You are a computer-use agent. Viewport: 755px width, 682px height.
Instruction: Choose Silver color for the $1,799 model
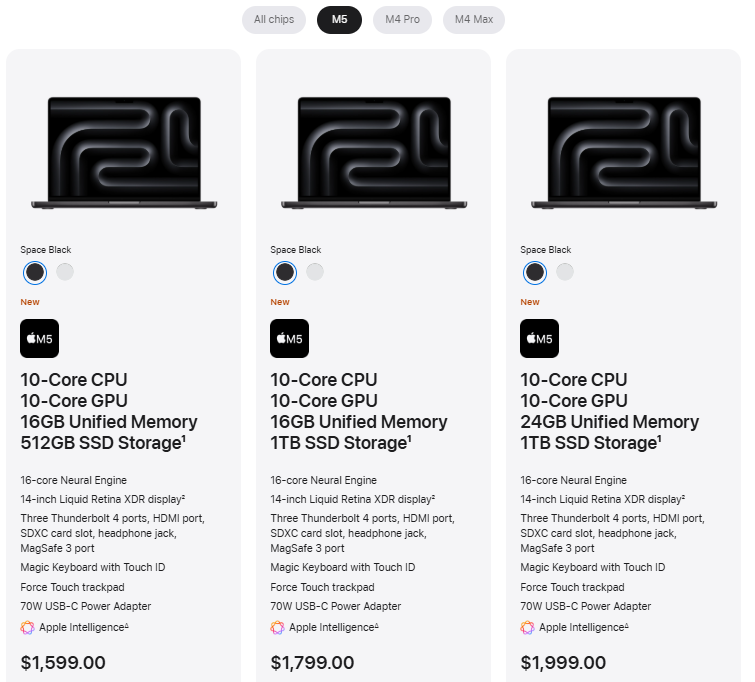(315, 272)
